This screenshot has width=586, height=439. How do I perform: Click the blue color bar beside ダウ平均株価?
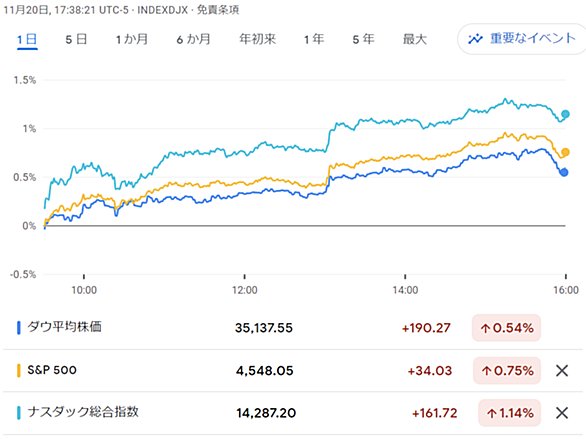click(x=19, y=328)
